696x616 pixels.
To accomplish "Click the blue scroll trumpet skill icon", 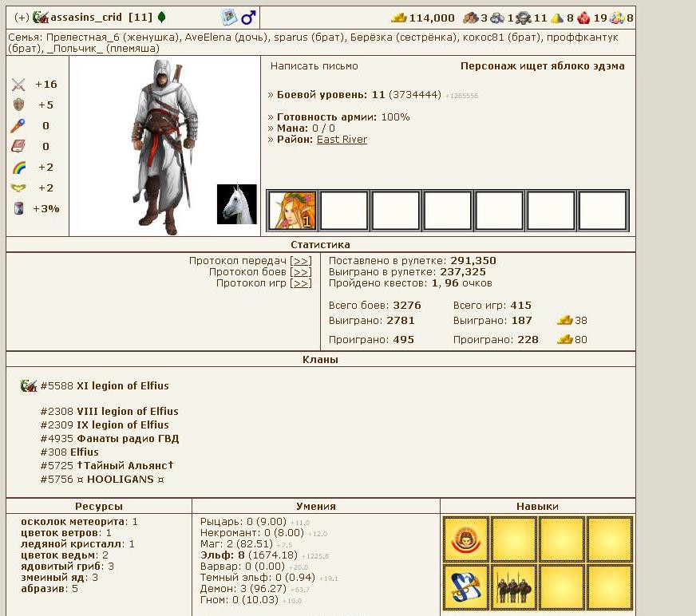I will point(465,587).
